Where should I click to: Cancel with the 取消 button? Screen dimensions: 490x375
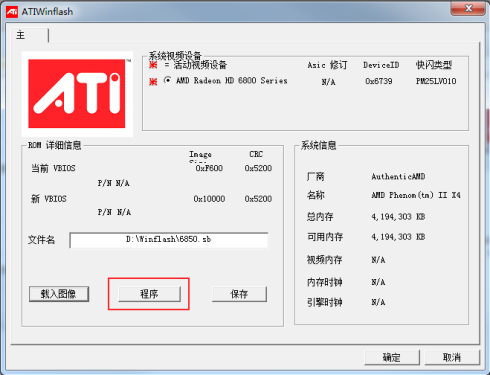point(452,358)
